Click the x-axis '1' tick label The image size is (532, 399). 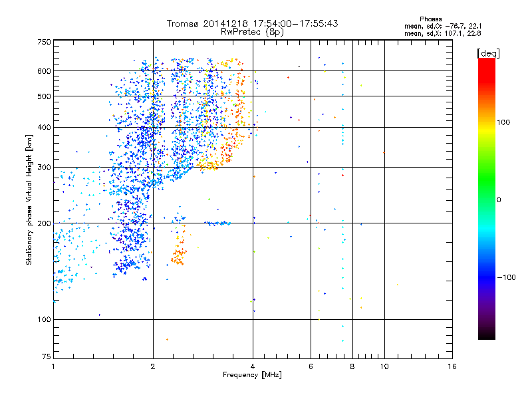click(x=53, y=366)
